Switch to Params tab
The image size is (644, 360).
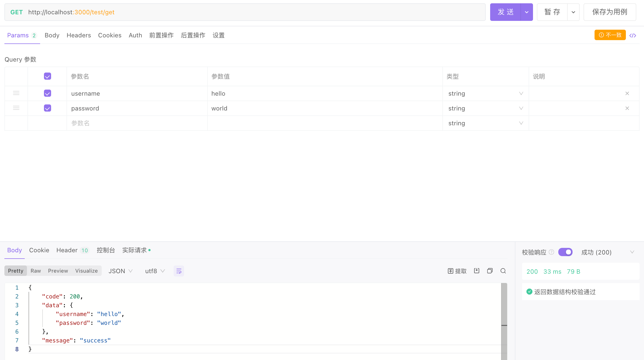tap(22, 35)
